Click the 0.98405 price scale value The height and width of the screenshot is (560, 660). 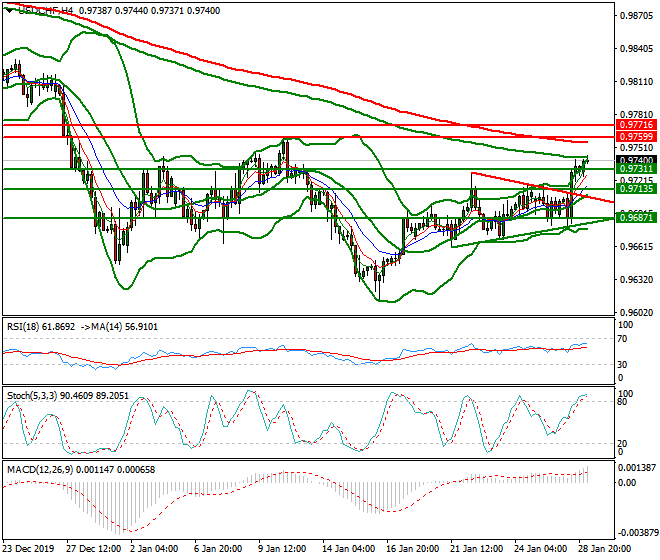click(x=636, y=49)
